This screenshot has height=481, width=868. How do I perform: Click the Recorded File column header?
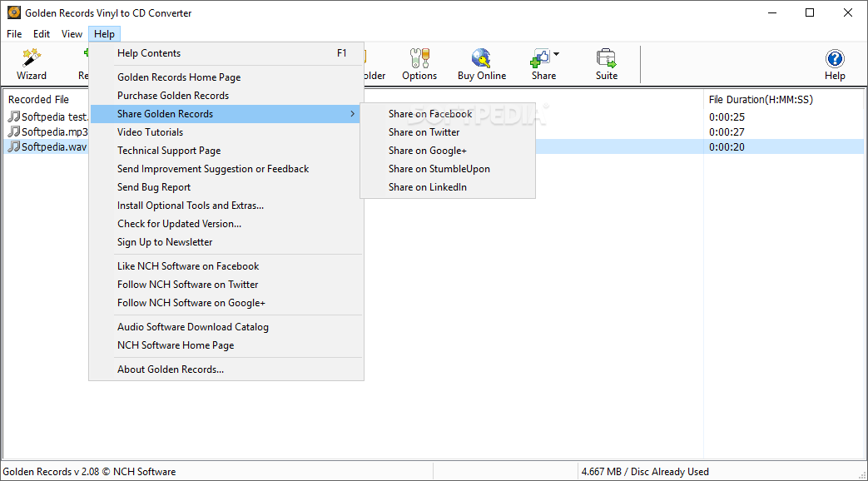[x=39, y=100]
